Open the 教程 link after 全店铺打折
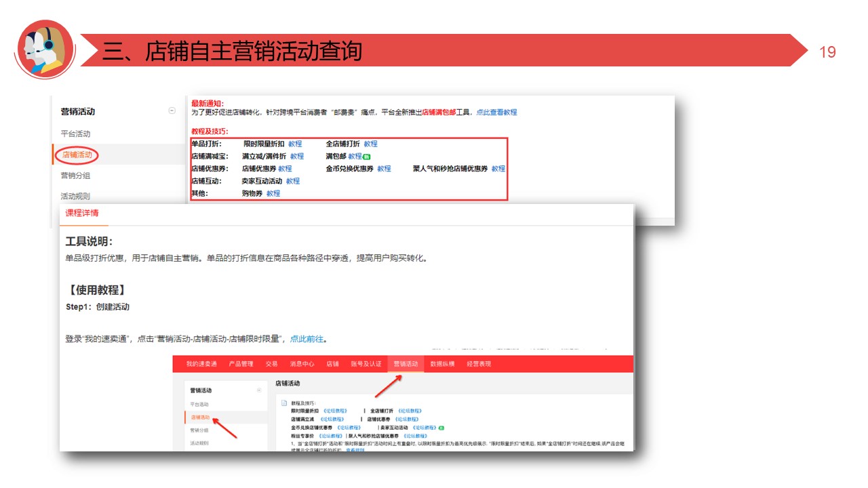Screen dimensions: 868x488 tap(370, 144)
